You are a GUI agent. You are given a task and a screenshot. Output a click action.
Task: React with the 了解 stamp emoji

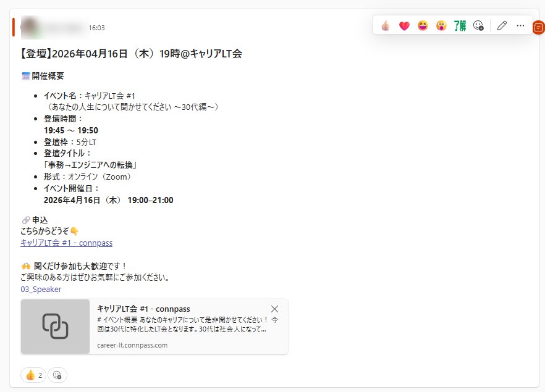459,26
